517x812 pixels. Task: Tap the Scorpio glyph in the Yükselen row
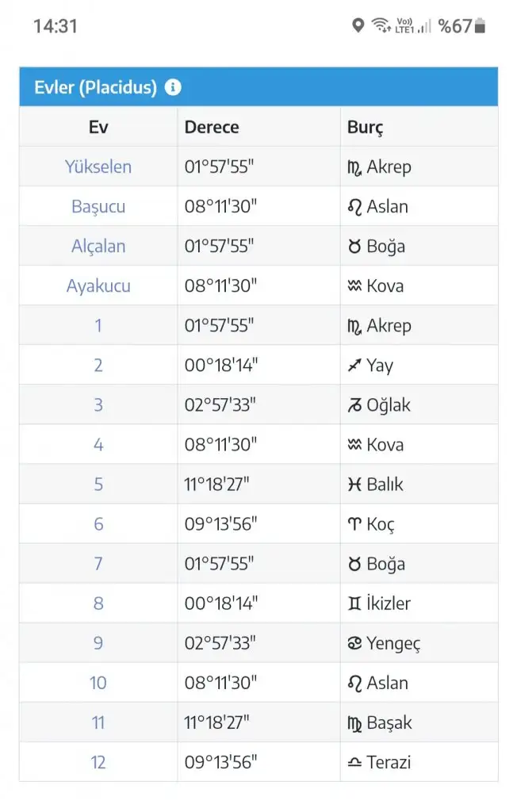pos(354,168)
